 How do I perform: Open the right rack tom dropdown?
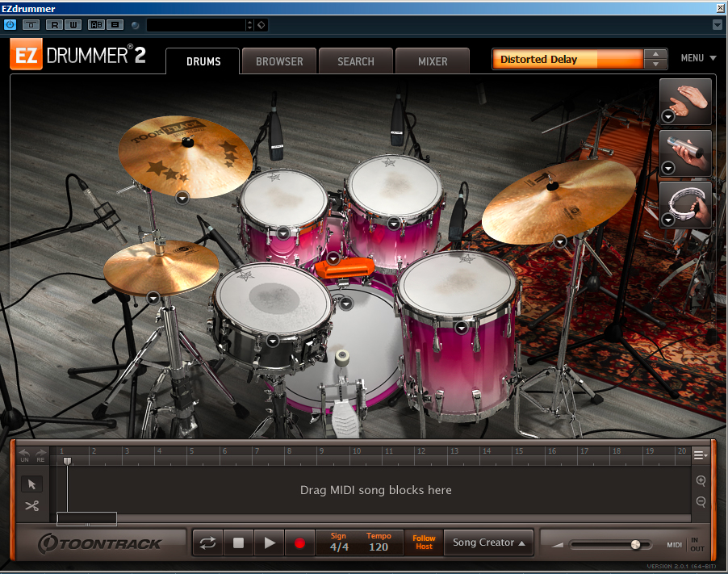394,224
